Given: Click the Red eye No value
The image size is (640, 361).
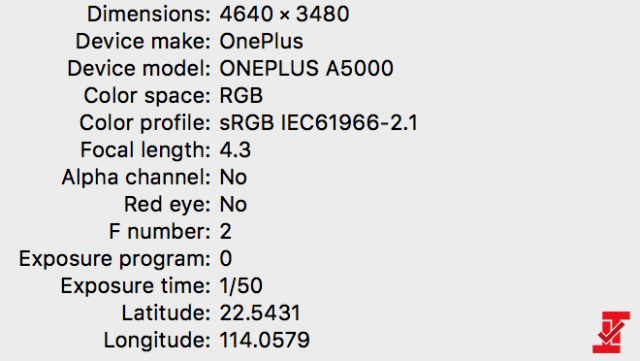Looking at the screenshot, I should 233,204.
